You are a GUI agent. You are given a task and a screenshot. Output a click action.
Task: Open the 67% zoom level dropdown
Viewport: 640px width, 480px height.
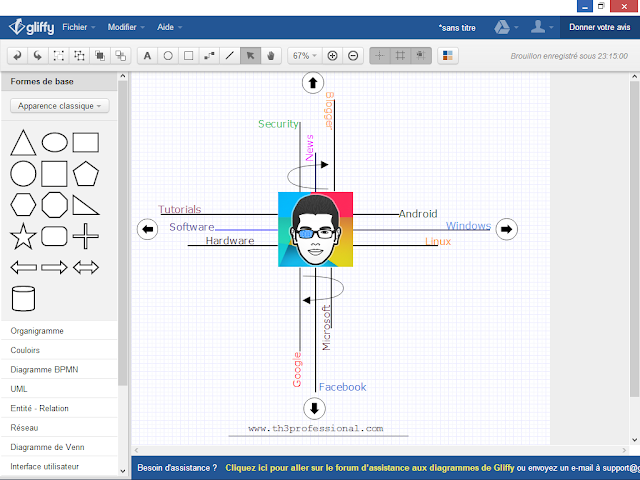[305, 56]
